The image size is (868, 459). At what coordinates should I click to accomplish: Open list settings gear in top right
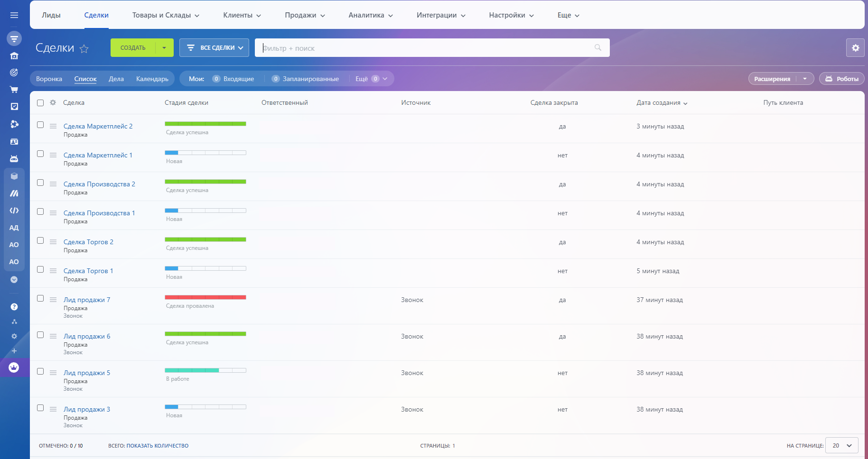point(855,48)
